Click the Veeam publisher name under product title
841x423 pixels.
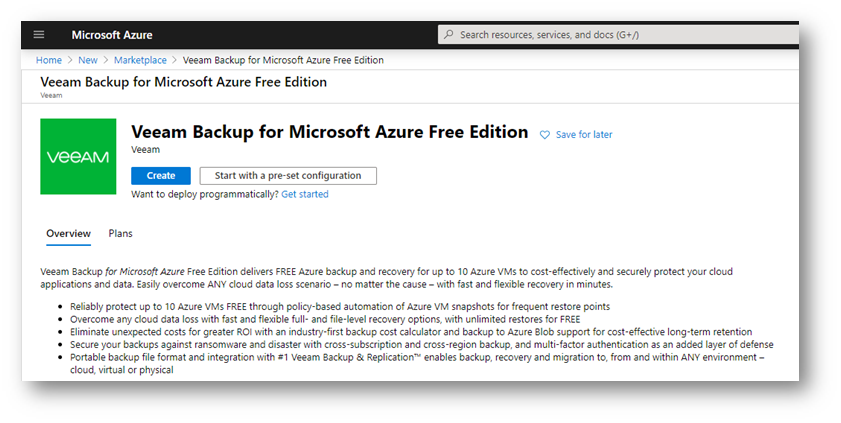145,150
